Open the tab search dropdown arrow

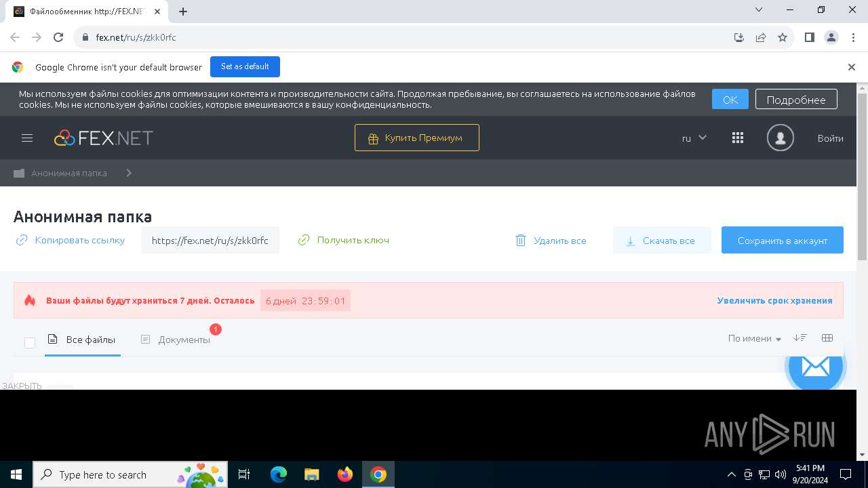(759, 9)
